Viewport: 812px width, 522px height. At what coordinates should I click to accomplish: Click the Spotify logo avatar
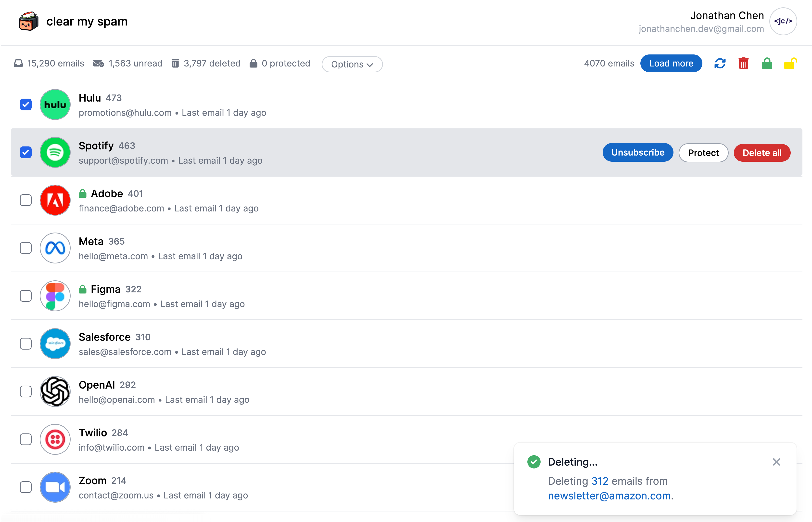coord(55,152)
